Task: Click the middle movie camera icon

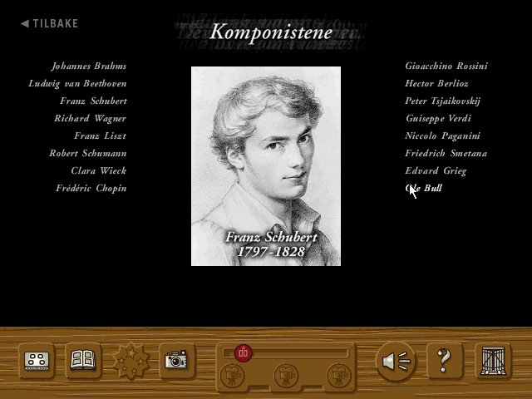Action: [286, 376]
